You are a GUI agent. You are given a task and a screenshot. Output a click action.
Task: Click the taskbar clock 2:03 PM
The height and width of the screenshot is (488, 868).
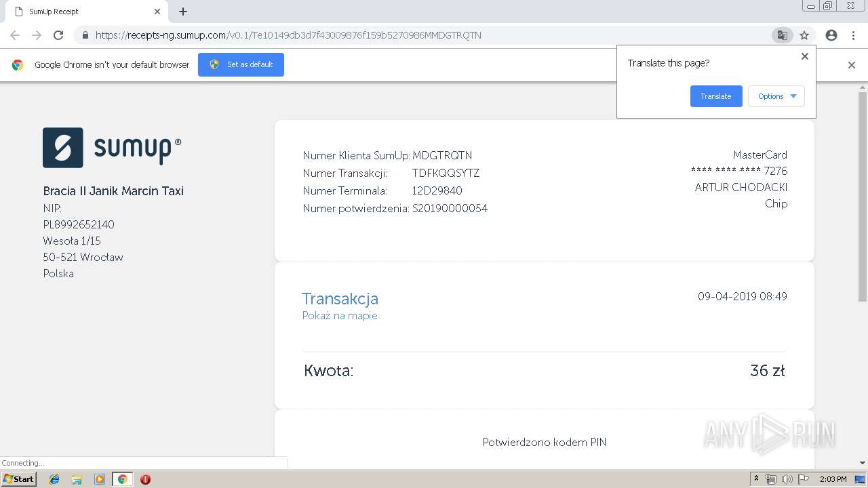click(833, 479)
